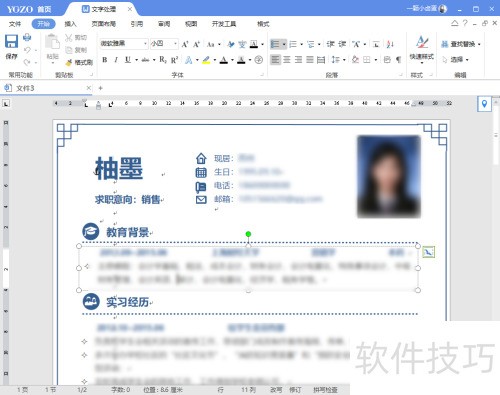Click the Grow Font A icon

185,44
